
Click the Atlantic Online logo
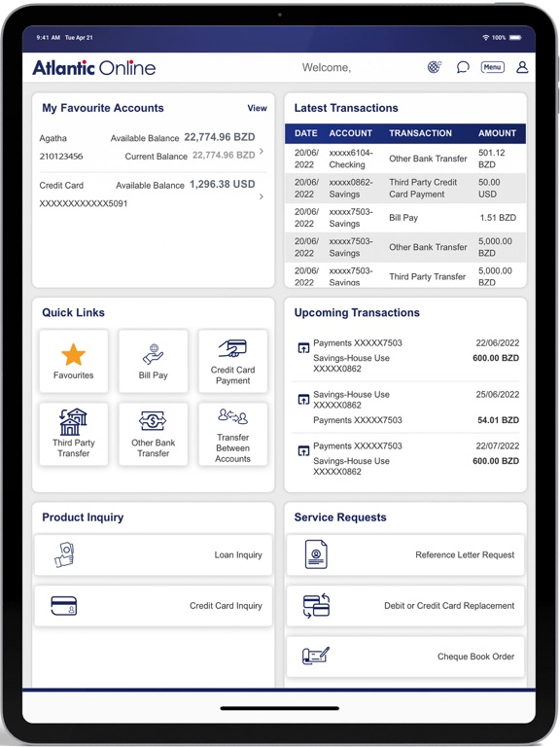click(x=93, y=68)
